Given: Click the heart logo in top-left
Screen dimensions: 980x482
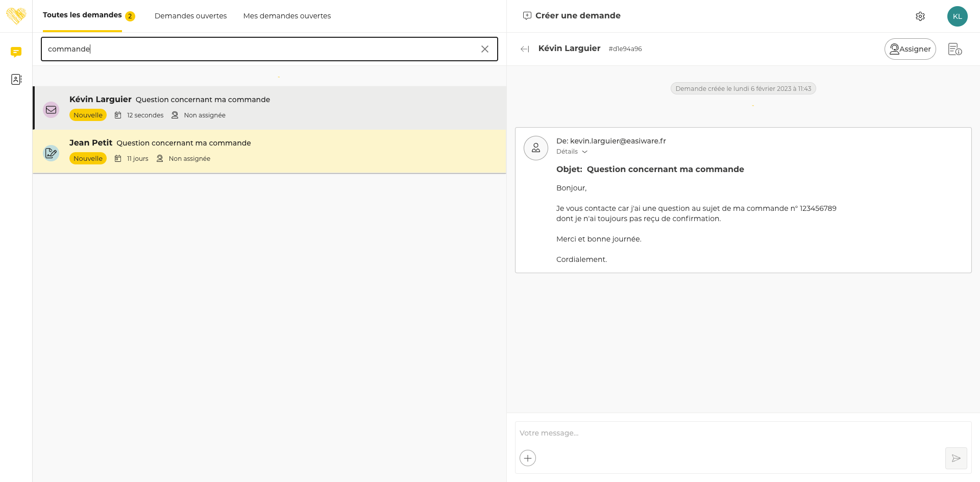Looking at the screenshot, I should [16, 16].
